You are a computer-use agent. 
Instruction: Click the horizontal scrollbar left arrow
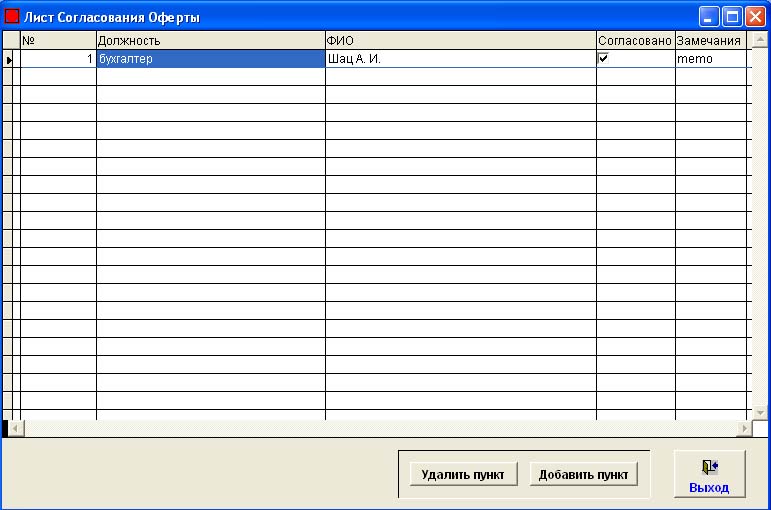coord(16,429)
